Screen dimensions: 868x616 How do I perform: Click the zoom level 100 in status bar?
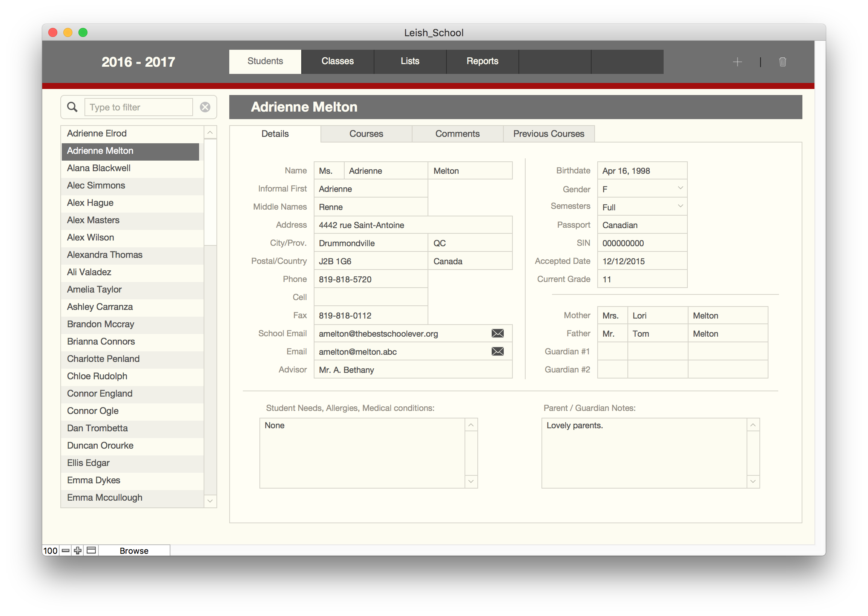point(51,550)
